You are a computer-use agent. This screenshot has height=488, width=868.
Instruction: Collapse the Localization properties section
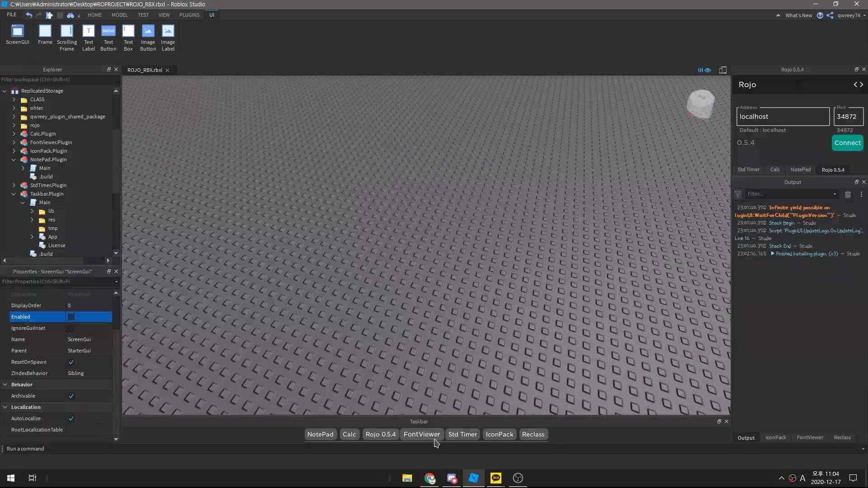5,407
